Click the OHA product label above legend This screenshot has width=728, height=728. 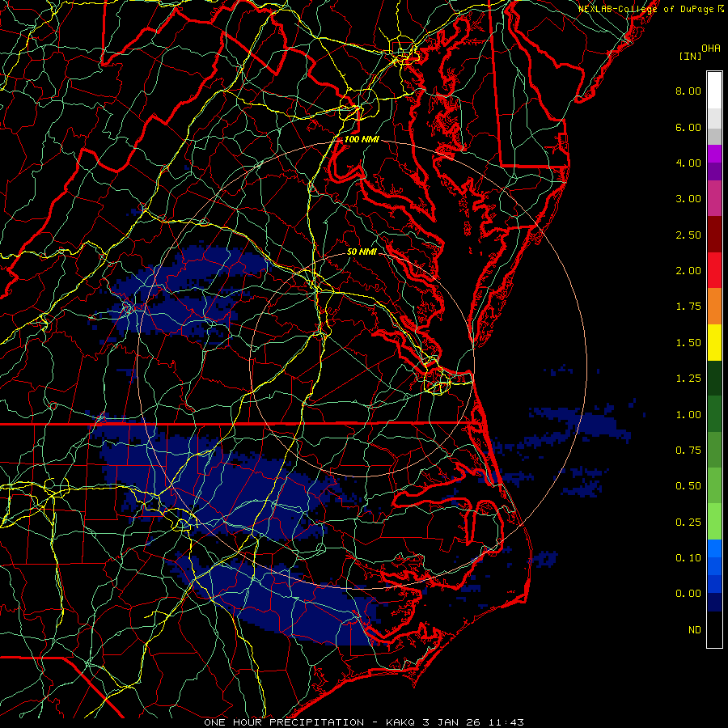[x=711, y=49]
